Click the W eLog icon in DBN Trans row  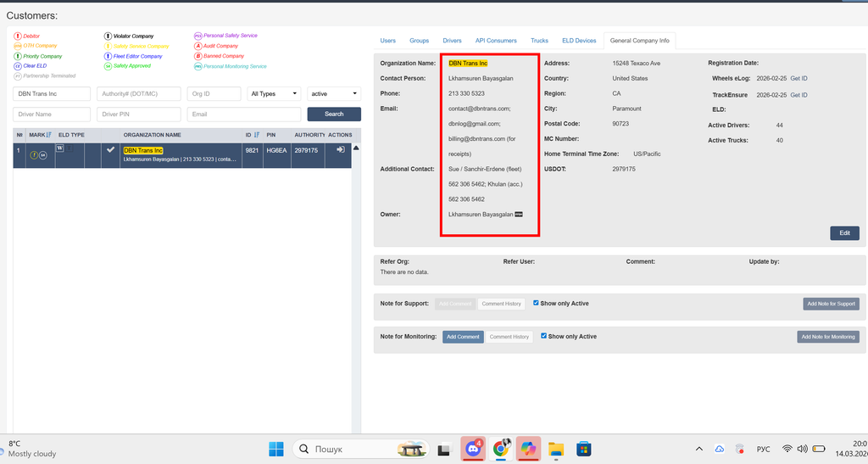[x=60, y=148]
